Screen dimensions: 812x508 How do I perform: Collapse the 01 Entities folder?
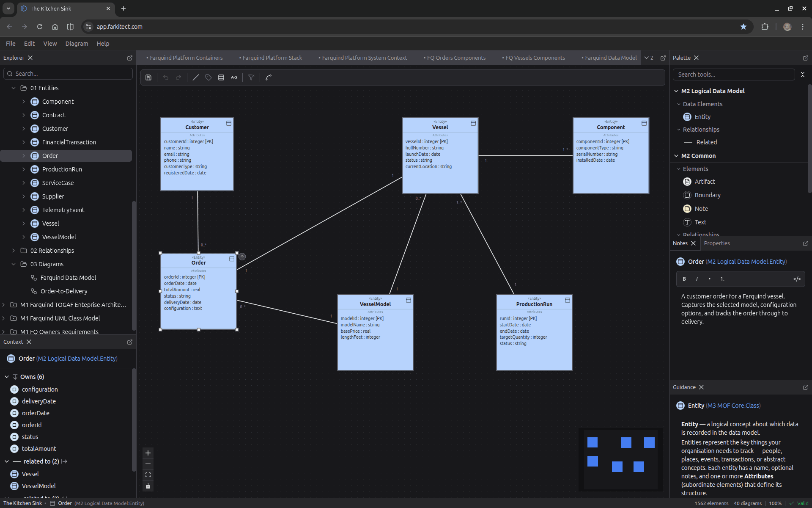[x=14, y=88]
